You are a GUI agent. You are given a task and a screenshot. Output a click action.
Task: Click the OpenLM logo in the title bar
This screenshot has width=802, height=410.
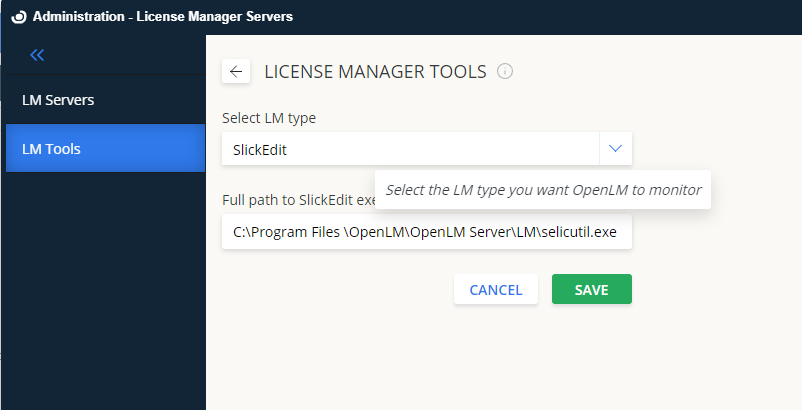[18, 17]
